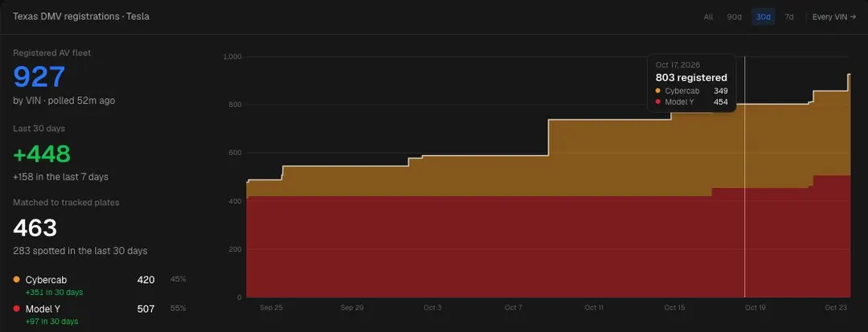Switch to the 7d range
Viewport: 868px width, 332px height.
[789, 17]
